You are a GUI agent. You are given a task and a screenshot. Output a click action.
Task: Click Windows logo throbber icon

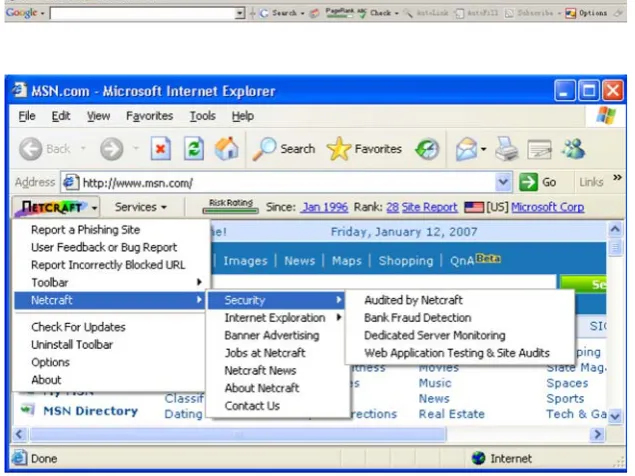(x=606, y=116)
